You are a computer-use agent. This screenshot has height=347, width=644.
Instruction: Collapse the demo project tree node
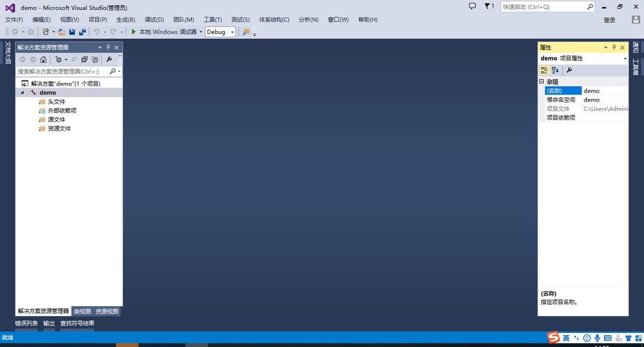pos(22,92)
